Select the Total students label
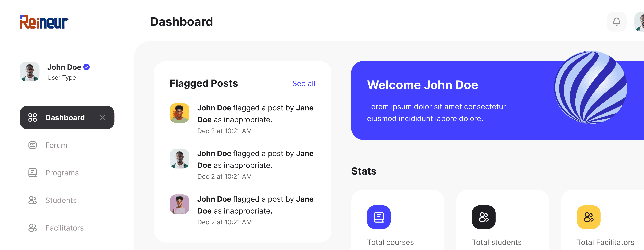The width and height of the screenshot is (644, 250). (x=497, y=242)
